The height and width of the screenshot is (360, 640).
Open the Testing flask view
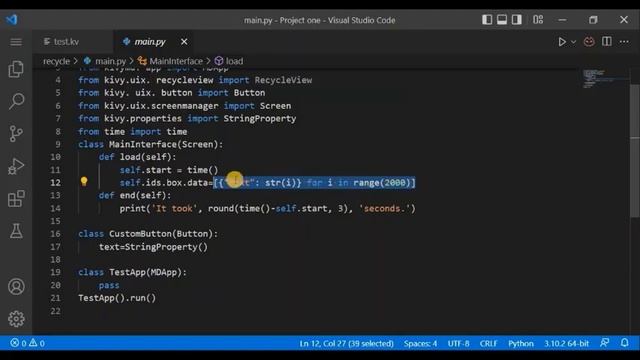16,231
